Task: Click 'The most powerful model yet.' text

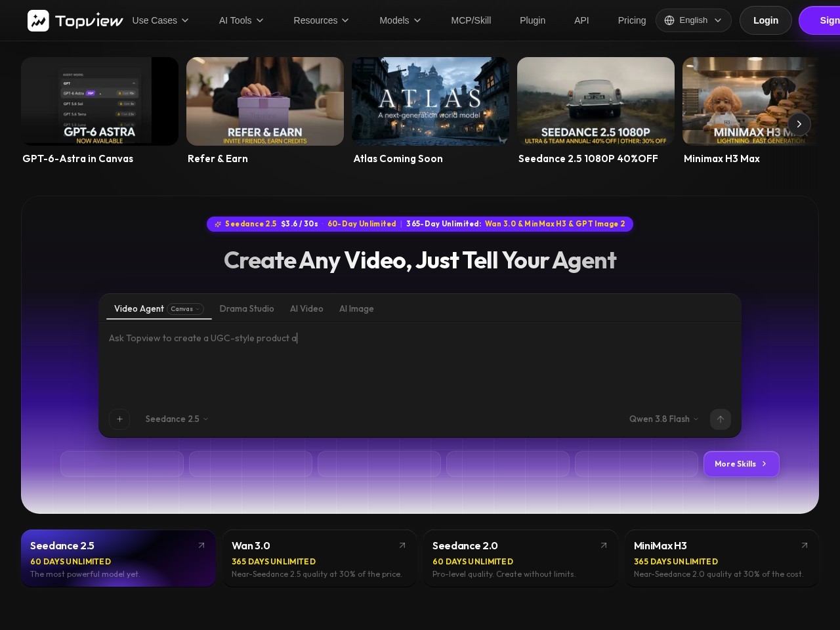Action: coord(85,574)
